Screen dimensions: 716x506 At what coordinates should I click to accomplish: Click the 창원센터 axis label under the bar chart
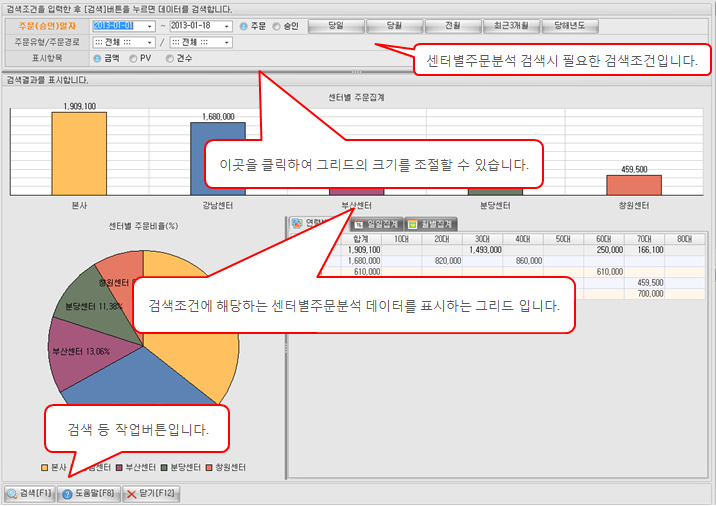coord(634,206)
